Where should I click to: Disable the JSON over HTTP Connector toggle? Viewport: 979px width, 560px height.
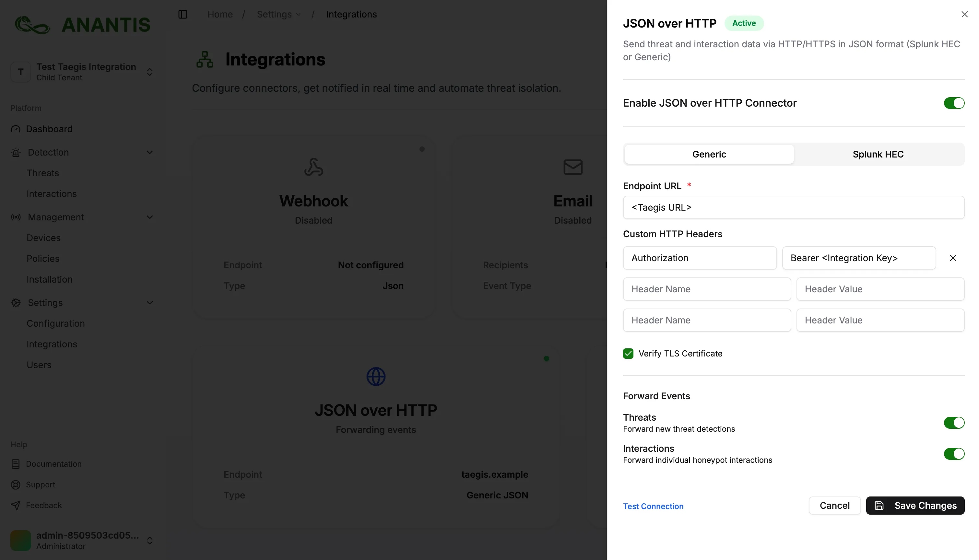point(954,103)
